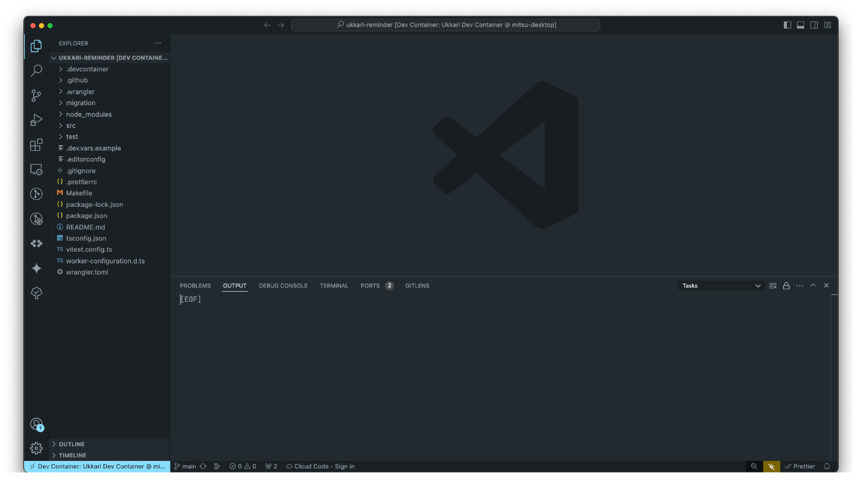Open wrangler.toml file
This screenshot has height=504, width=862.
[x=109, y=272]
